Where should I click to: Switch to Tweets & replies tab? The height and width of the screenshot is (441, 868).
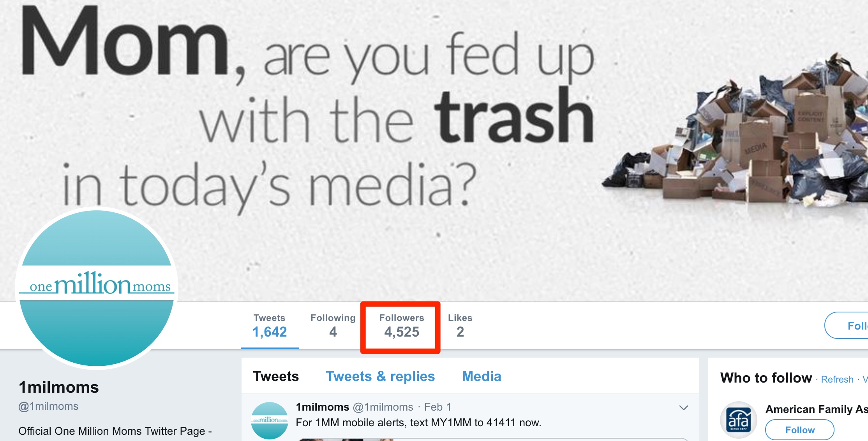click(380, 376)
